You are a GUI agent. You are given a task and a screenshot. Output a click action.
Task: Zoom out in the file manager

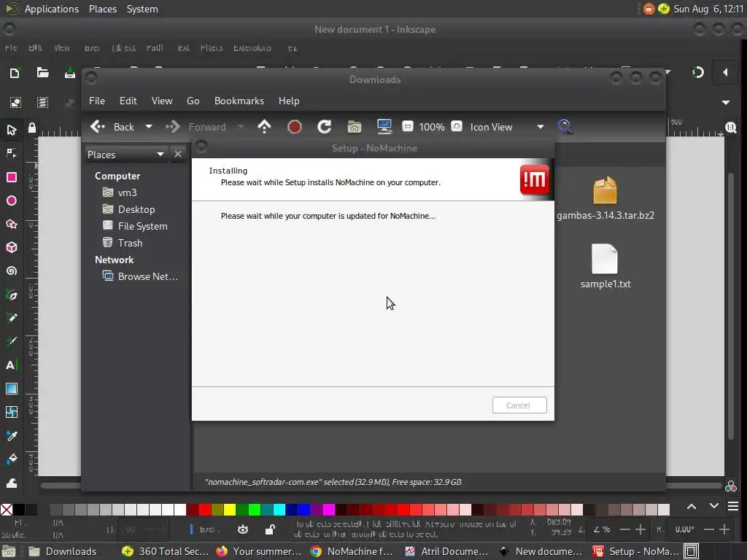click(x=407, y=127)
